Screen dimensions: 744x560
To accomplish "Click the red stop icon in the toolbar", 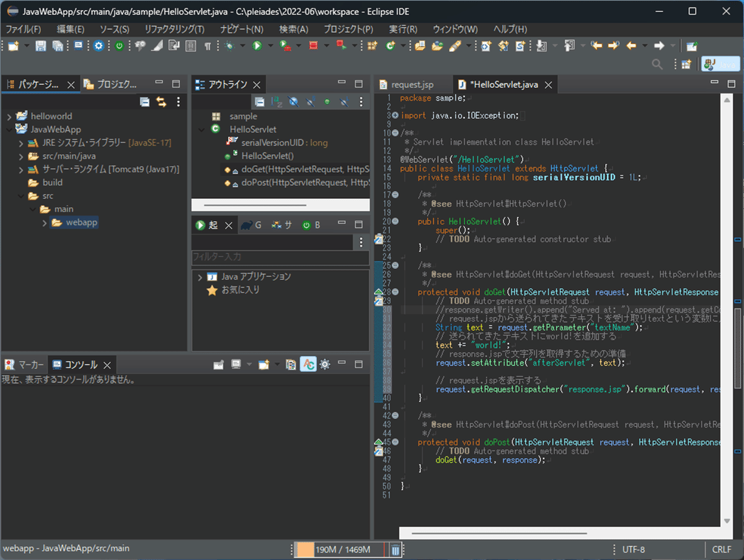I will pos(313,46).
